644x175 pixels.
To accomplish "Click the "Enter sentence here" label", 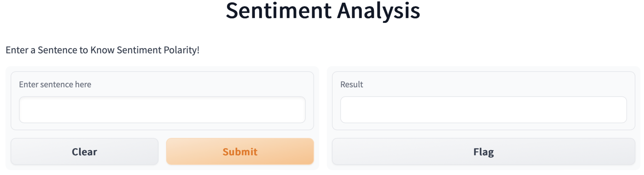I will [x=55, y=85].
